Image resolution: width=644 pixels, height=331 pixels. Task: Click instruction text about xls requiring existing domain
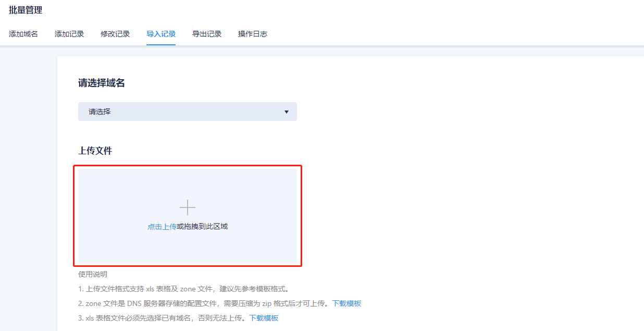[163, 318]
